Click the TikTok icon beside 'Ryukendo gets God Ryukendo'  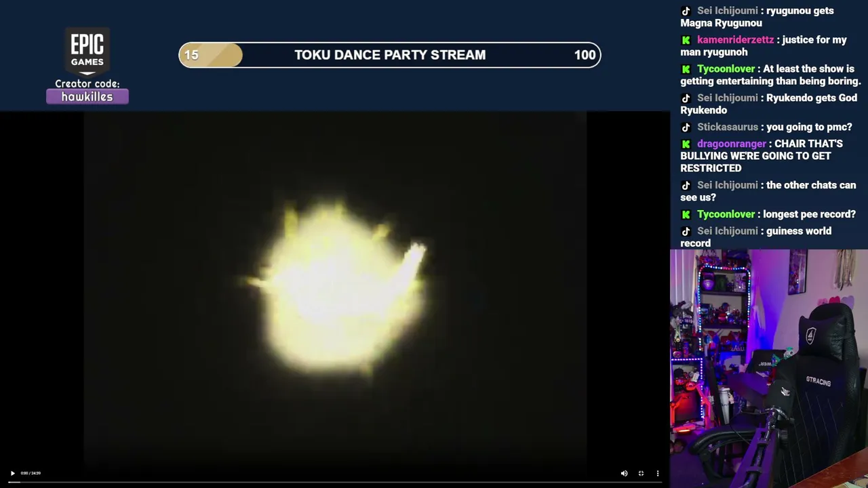[x=686, y=98]
